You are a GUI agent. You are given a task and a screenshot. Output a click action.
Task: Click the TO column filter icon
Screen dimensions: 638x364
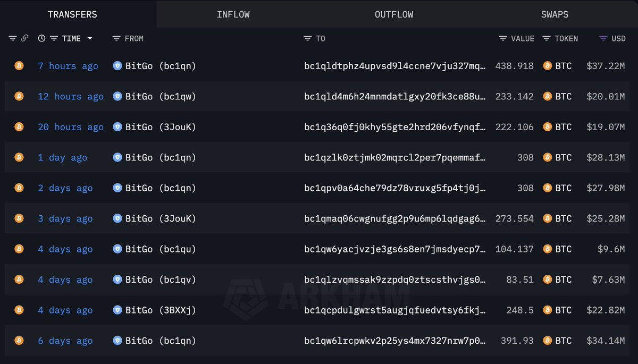pos(307,38)
